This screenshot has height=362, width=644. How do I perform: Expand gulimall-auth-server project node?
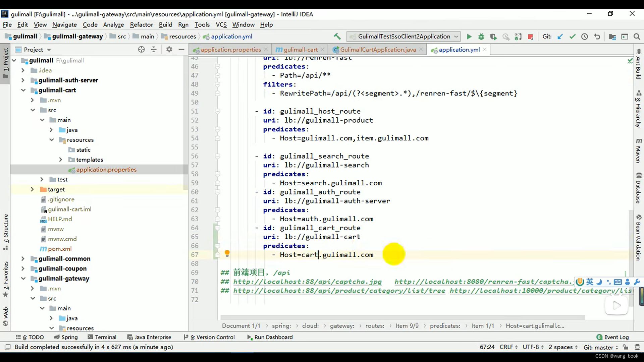coord(22,80)
